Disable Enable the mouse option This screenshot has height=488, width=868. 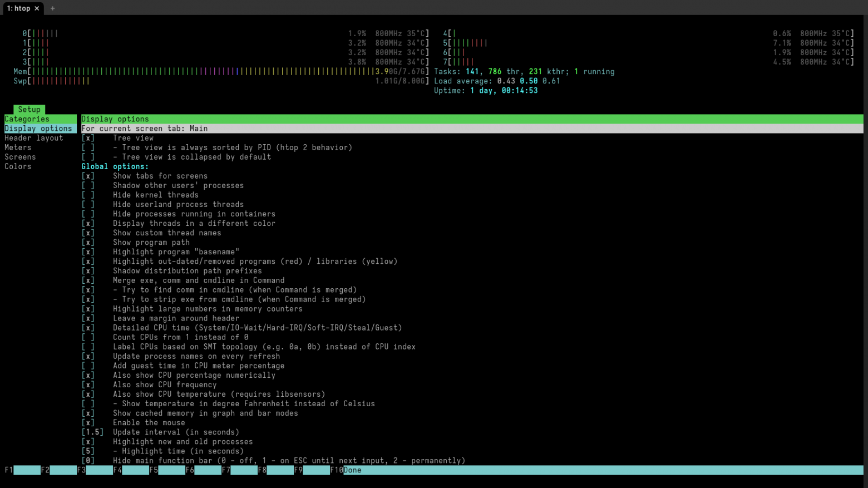88,422
